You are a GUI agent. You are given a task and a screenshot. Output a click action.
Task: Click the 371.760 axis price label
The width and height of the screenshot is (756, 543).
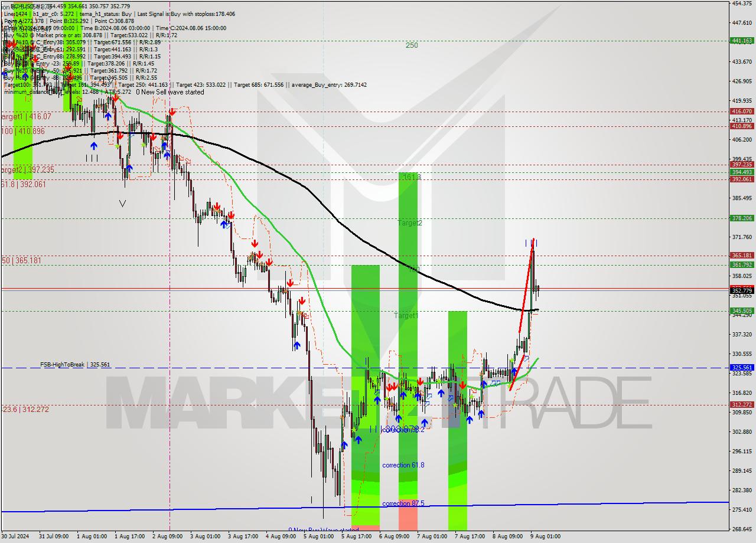742,237
